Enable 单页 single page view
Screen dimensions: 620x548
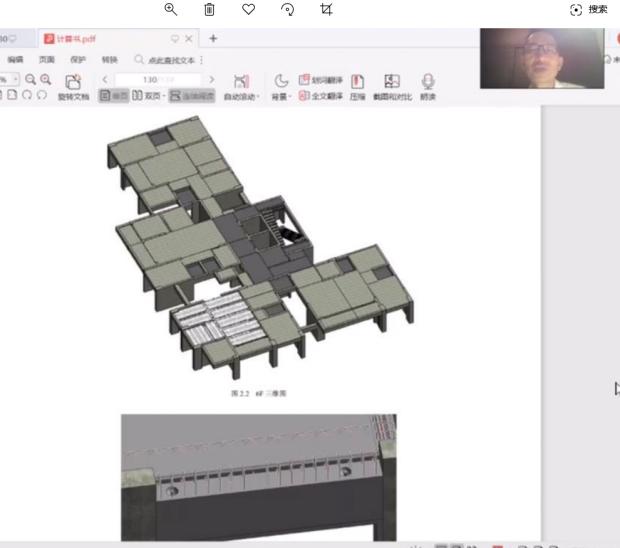[114, 97]
